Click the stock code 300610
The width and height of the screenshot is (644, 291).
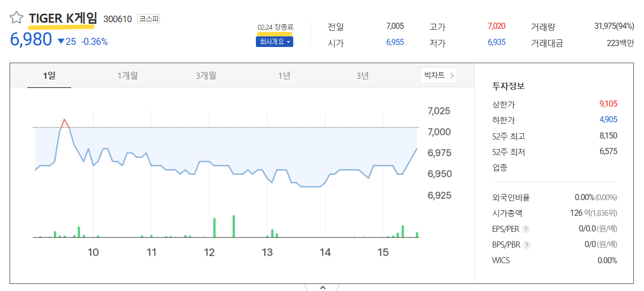pos(117,18)
